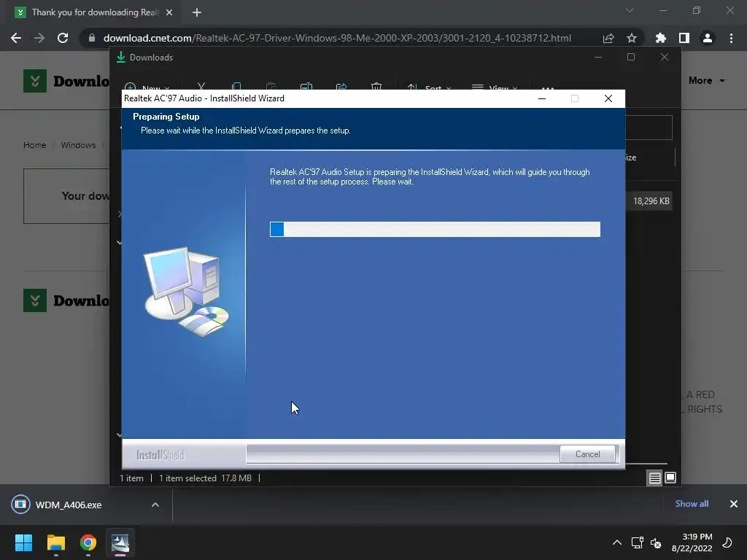Open the Windows Start menu

point(23,542)
